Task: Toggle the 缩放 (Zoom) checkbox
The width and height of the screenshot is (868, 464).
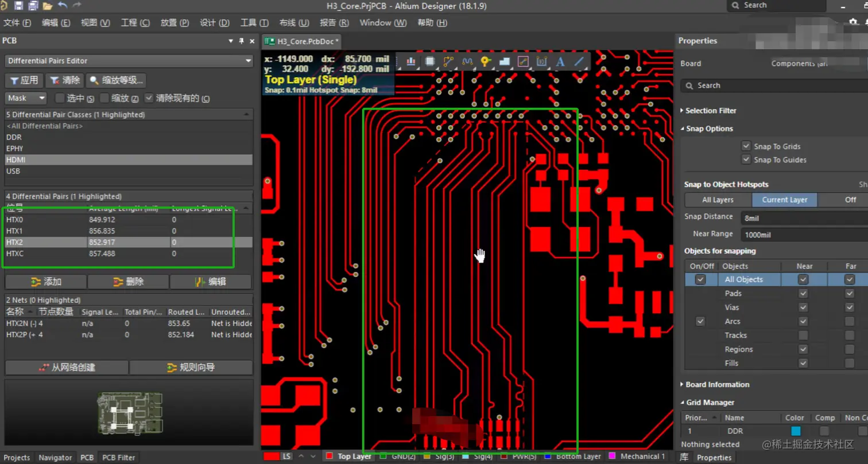Action: [104, 98]
